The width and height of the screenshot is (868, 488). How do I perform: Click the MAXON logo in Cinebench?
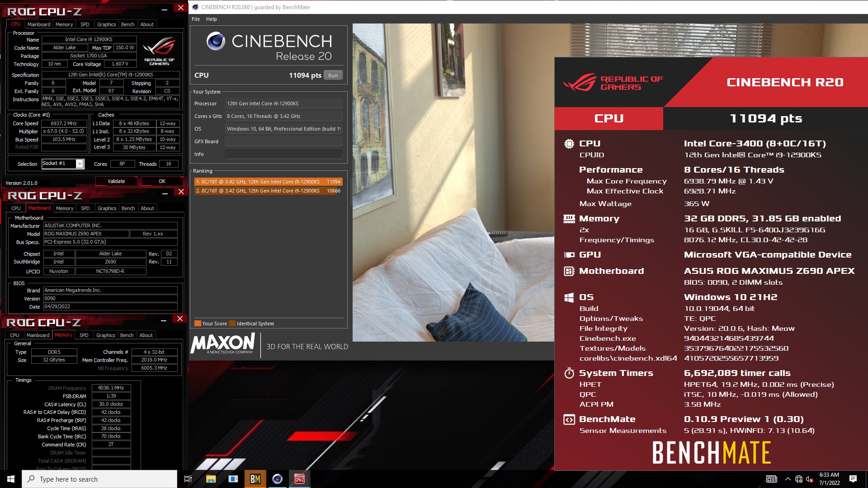tap(223, 344)
